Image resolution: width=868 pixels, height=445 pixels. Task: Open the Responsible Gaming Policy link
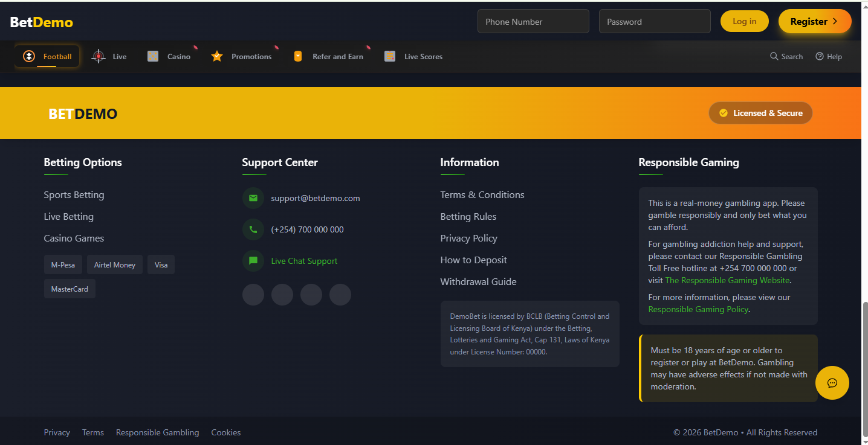tap(698, 309)
